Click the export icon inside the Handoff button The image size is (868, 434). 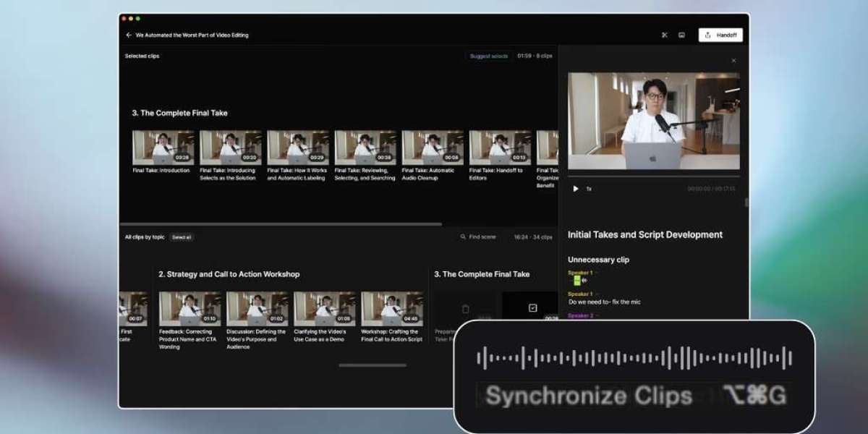[x=708, y=35]
